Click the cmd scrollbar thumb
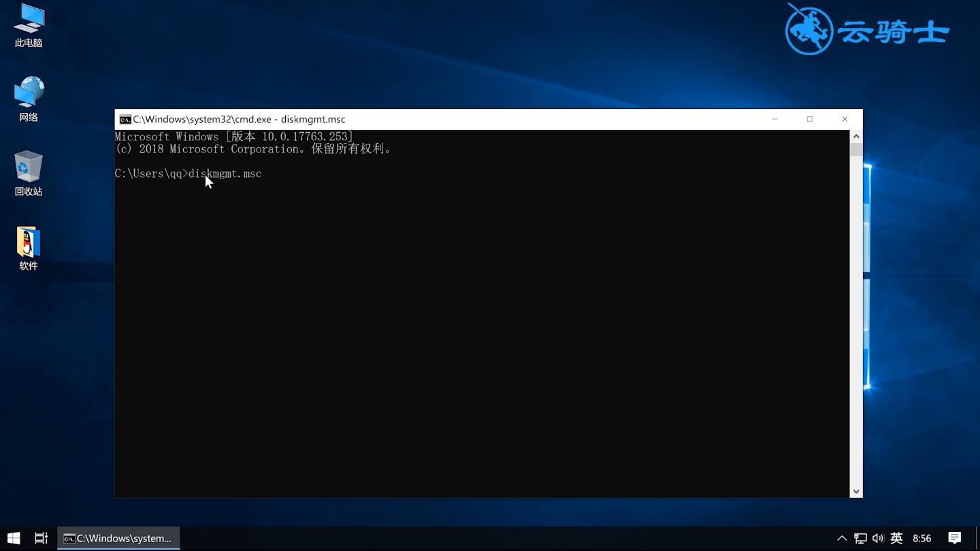This screenshot has height=551, width=980. pos(856,150)
